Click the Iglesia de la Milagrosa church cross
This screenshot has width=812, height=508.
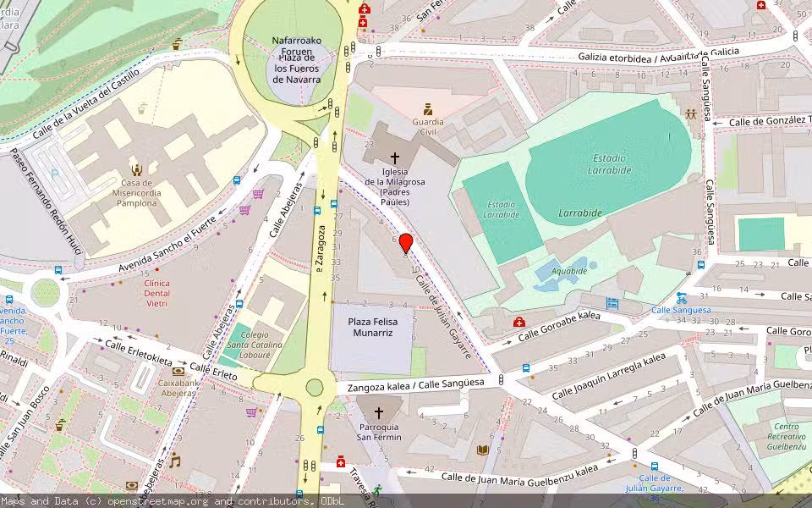[394, 157]
